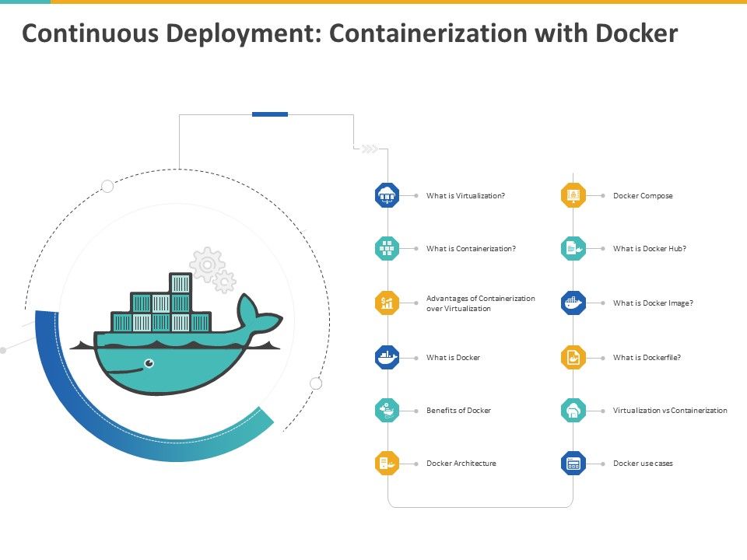Click the Docker whale logo illustration
This screenshot has width=747, height=560.
pyautogui.click(x=177, y=334)
